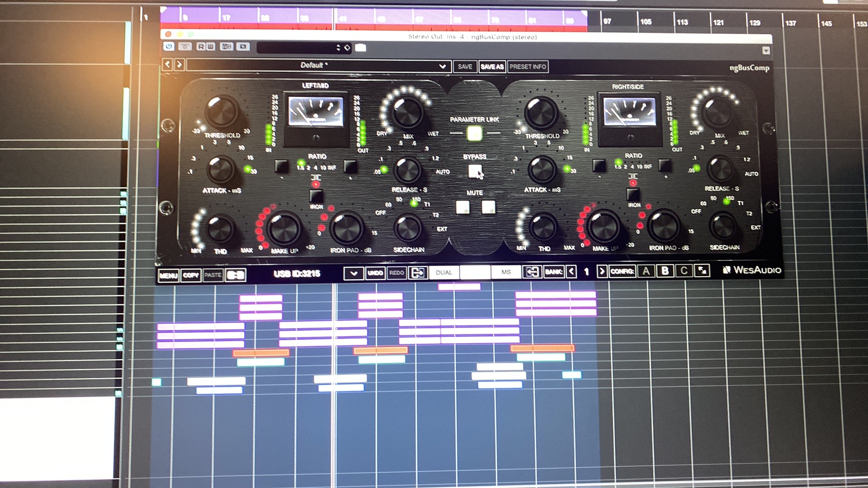
Task: Open the plugin window corner menu arrow
Action: [766, 51]
